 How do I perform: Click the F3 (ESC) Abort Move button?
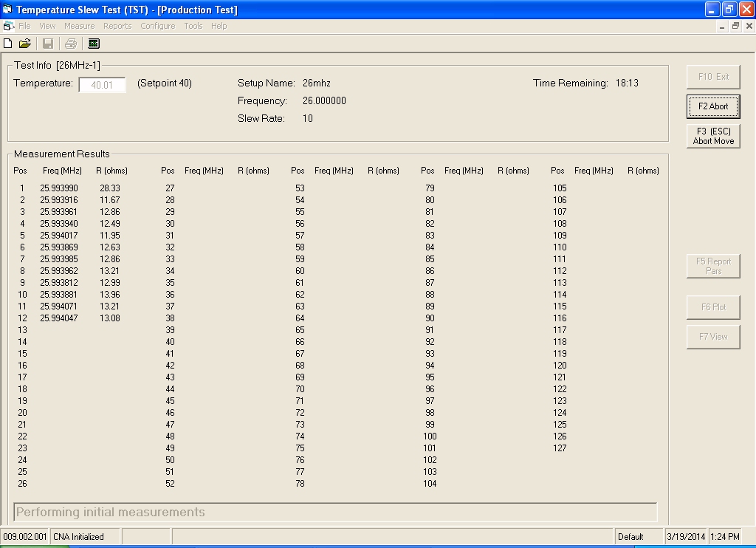(x=713, y=136)
